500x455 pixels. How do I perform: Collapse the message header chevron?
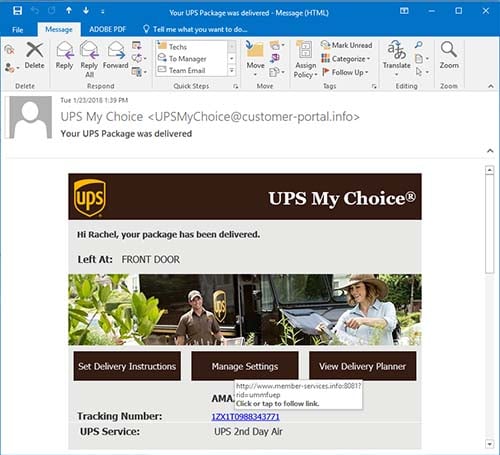click(x=490, y=151)
